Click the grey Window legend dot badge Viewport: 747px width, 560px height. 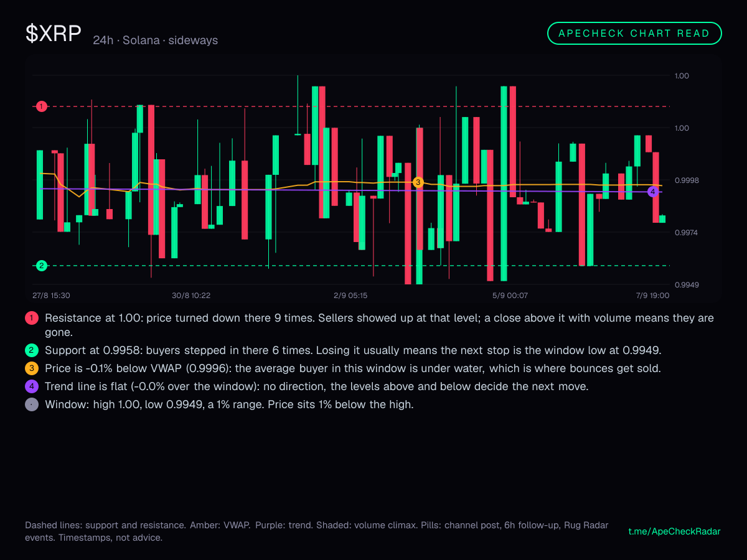[32, 404]
